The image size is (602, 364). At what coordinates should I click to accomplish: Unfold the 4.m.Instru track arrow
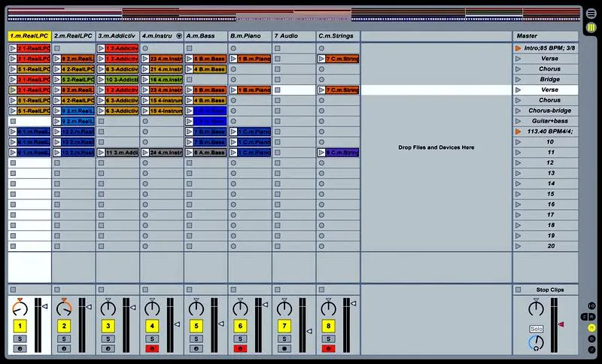[179, 36]
